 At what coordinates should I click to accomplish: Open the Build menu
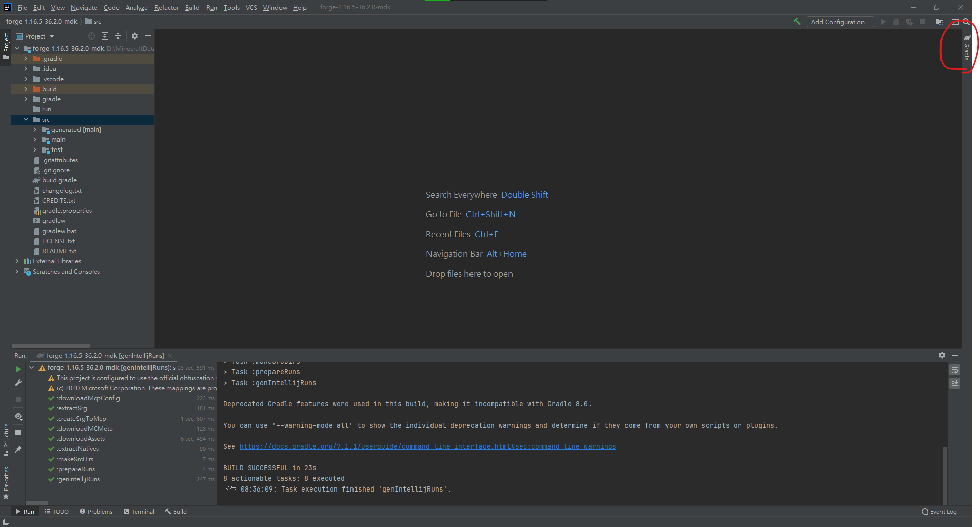192,7
